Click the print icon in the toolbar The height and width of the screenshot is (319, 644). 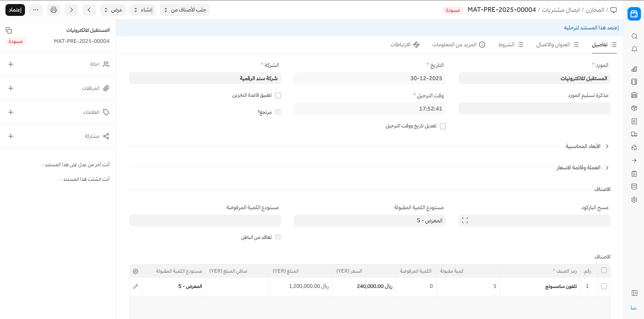click(54, 10)
